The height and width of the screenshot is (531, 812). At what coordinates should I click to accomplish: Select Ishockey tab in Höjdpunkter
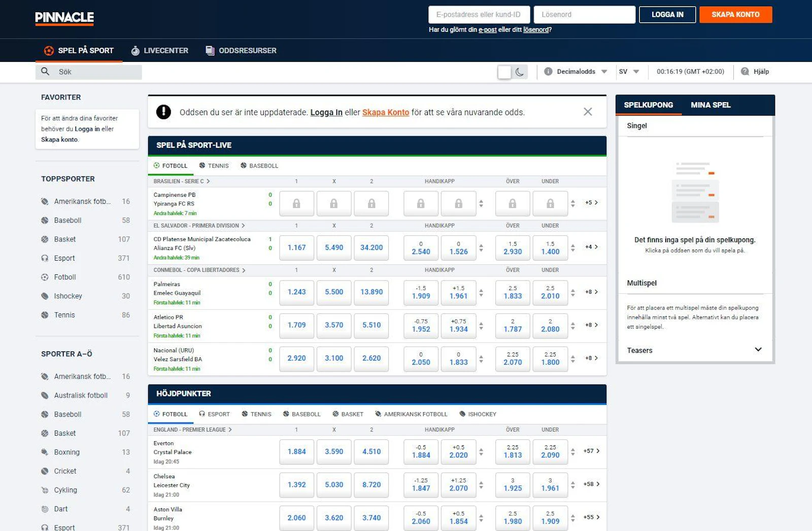click(478, 414)
